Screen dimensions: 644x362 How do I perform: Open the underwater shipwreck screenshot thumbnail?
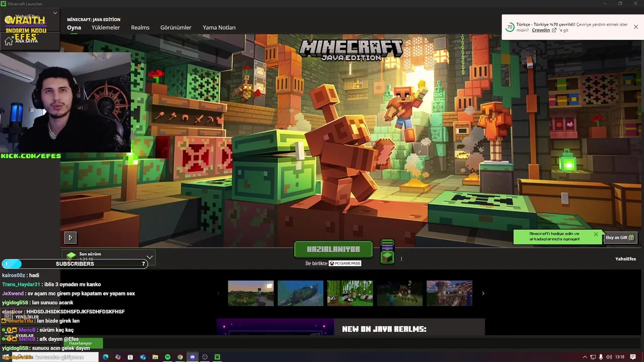pos(300,293)
